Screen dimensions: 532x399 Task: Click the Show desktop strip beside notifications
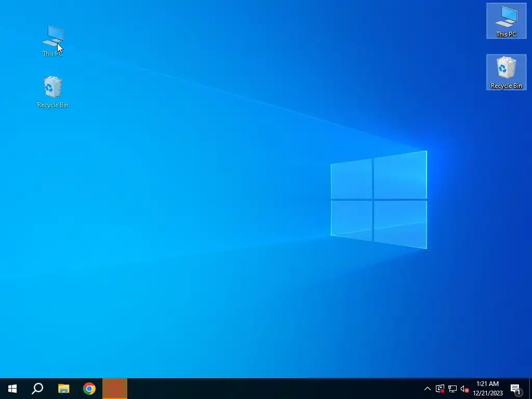pos(530,389)
